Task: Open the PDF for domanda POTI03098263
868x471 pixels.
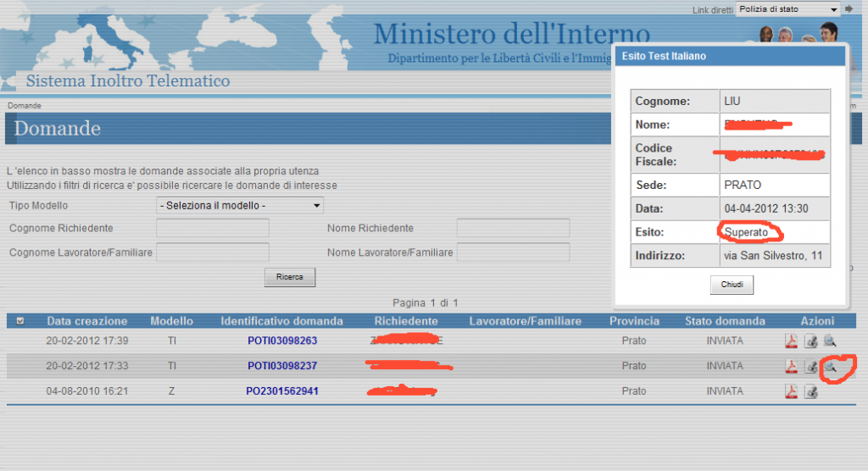Action: [x=791, y=341]
